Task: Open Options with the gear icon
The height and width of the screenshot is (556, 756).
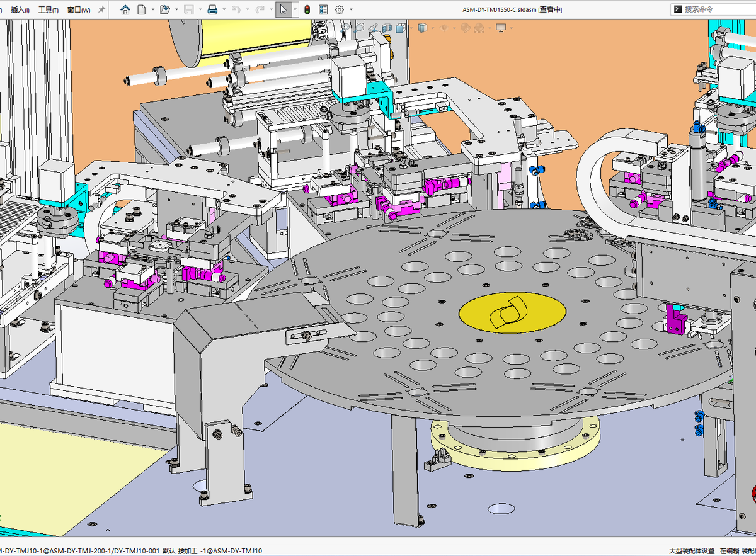Action: (340, 9)
